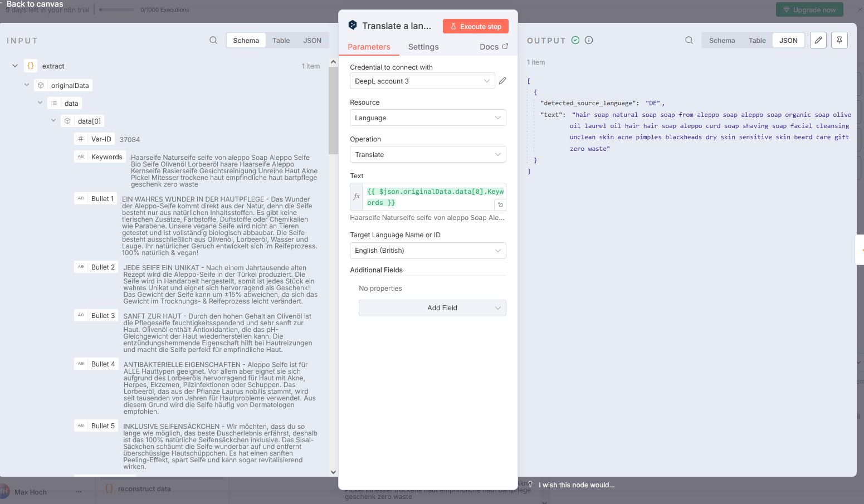Click the extract object braces icon
Image resolution: width=864 pixels, height=504 pixels.
click(31, 66)
